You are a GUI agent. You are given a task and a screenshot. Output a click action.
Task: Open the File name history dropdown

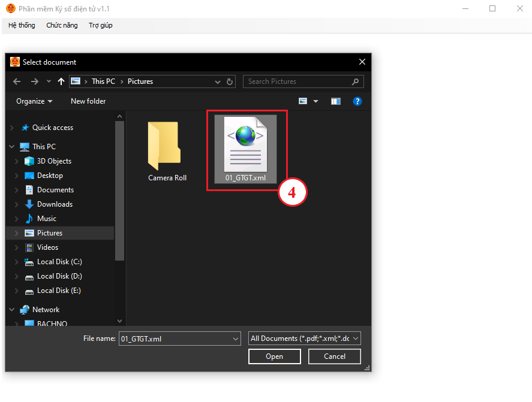(235, 338)
